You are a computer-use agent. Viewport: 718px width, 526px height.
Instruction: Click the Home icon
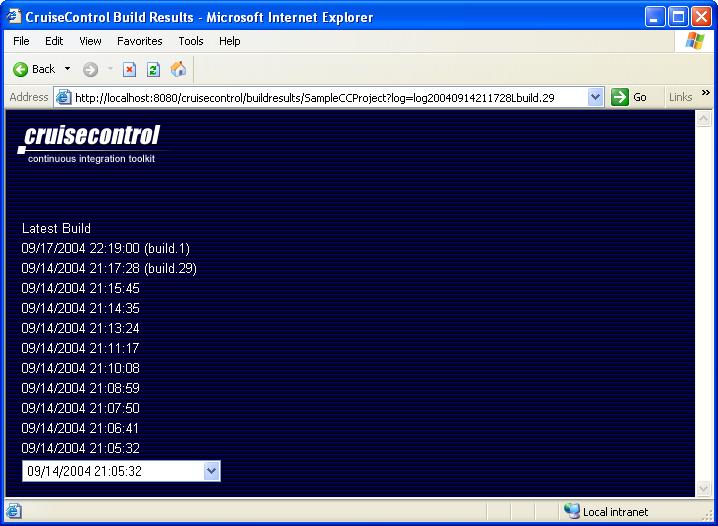click(178, 69)
